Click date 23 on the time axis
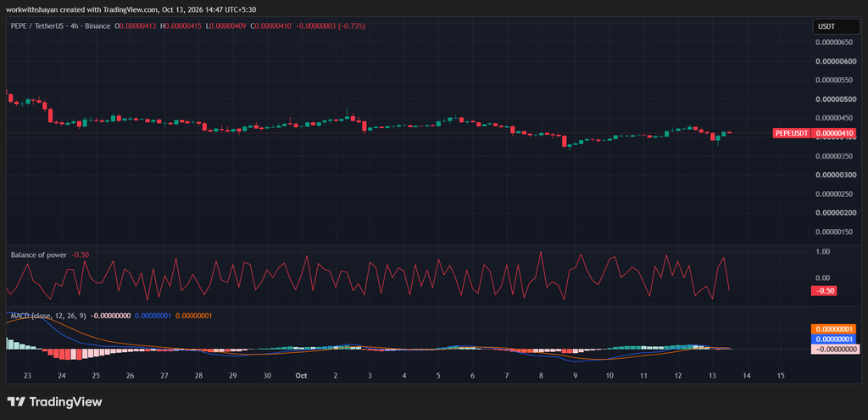Screen dimensions: 868x420 [x=28, y=376]
